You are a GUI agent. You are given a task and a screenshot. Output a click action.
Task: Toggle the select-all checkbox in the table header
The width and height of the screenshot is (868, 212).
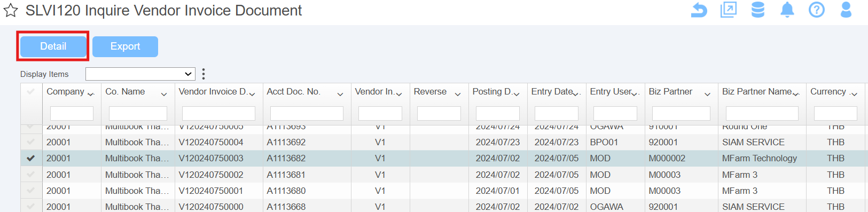(31, 92)
